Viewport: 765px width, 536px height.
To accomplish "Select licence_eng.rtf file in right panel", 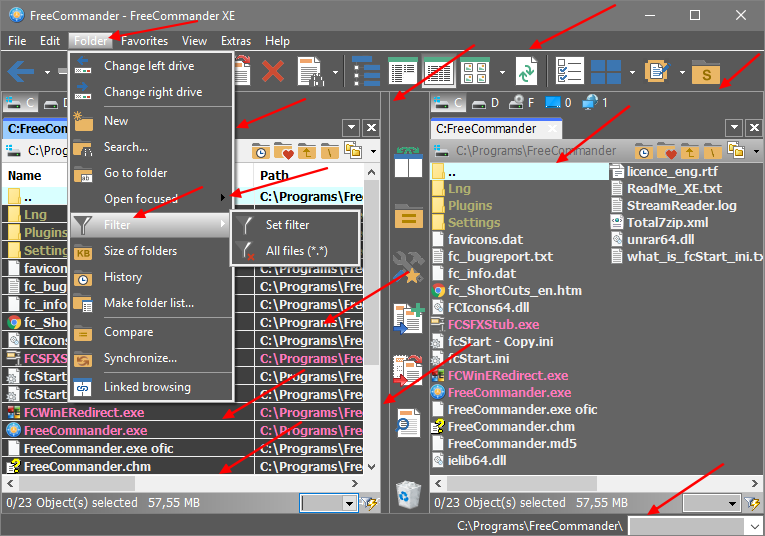I will coord(672,172).
